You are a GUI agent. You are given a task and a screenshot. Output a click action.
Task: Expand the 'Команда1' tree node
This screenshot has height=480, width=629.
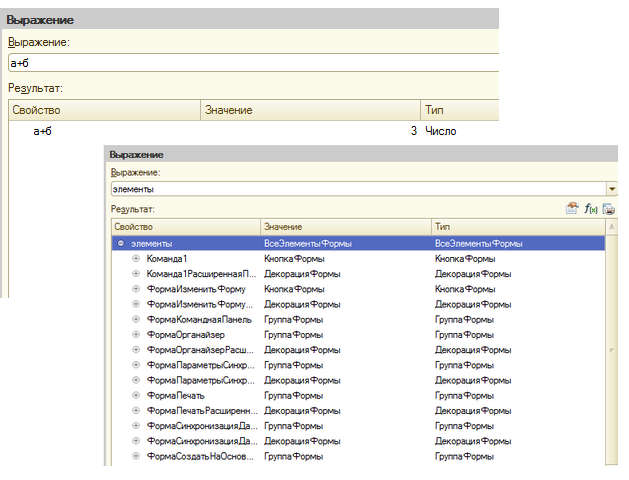(x=136, y=259)
